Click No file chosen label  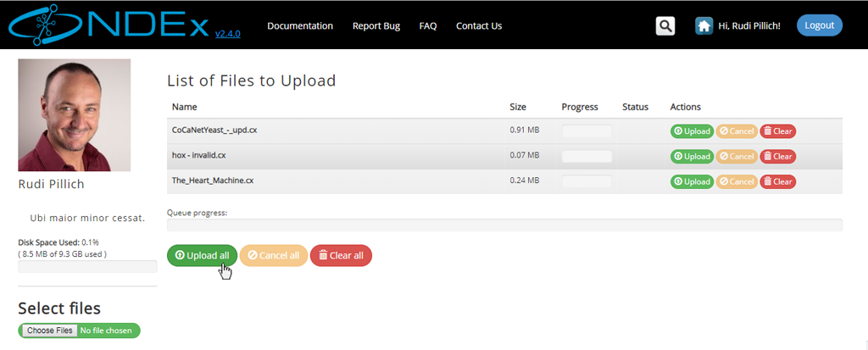click(x=106, y=331)
